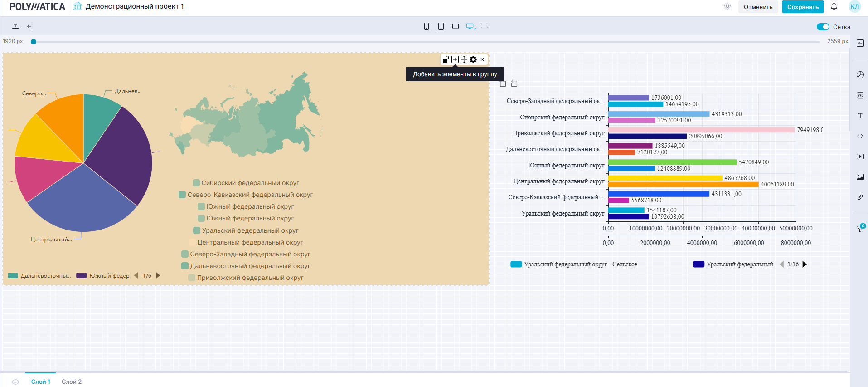Collapse the right sidebar panel arrow
This screenshot has width=868, height=387.
[x=860, y=43]
